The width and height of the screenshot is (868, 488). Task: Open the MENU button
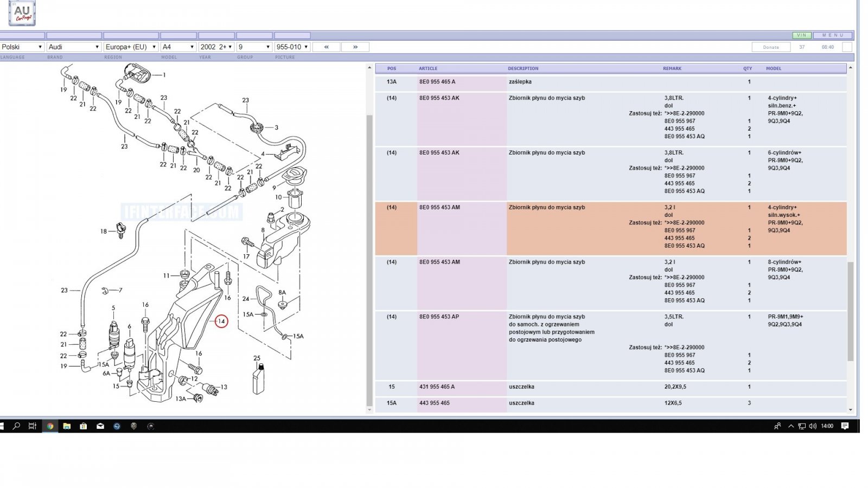pyautogui.click(x=833, y=35)
